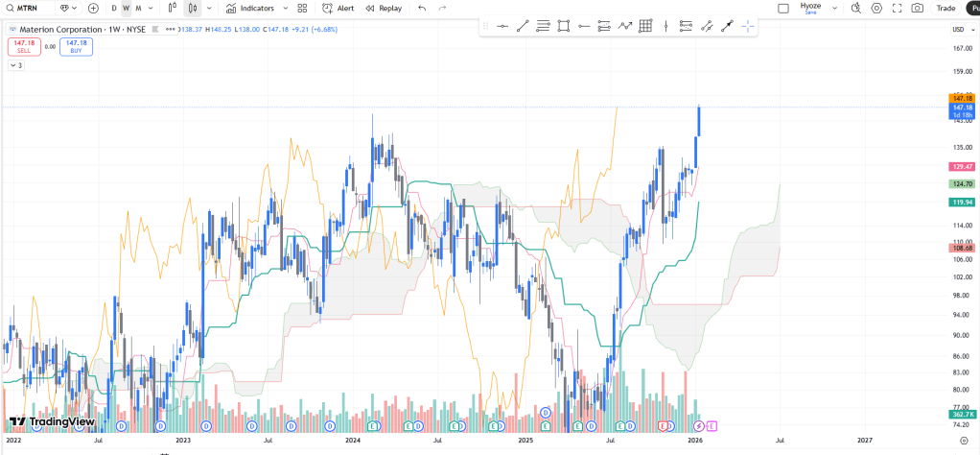Choose the monthly (M) interval
Image resolution: width=980 pixels, height=455 pixels.
tap(138, 8)
